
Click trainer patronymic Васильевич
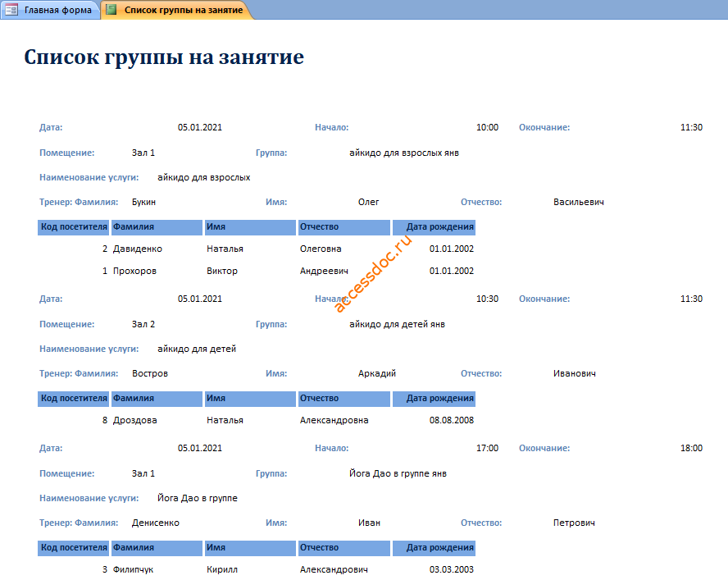pos(579,202)
